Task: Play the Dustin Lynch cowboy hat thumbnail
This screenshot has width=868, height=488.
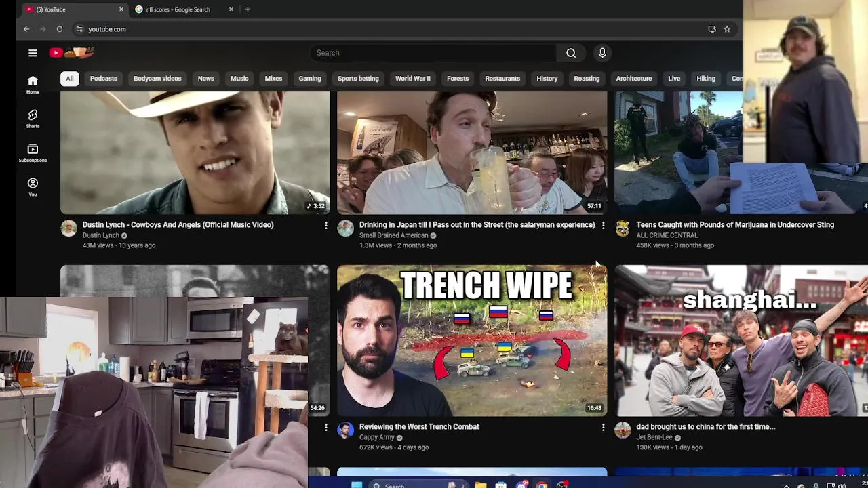Action: click(x=195, y=153)
